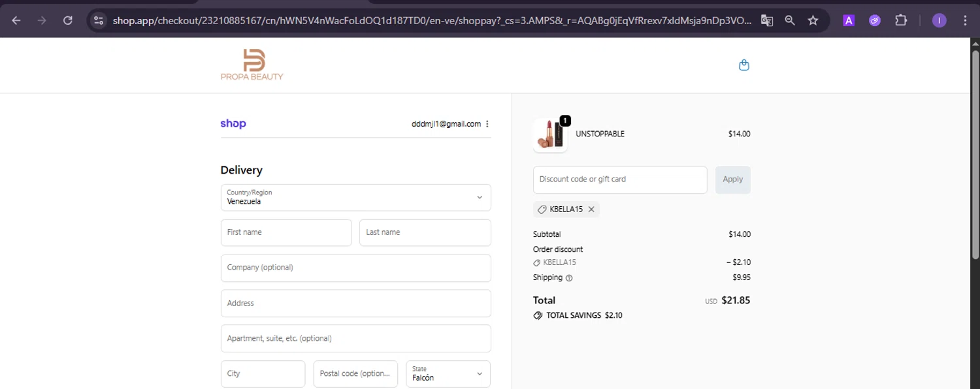Click the shipping info help icon
The width and height of the screenshot is (980, 389).
[x=569, y=278]
